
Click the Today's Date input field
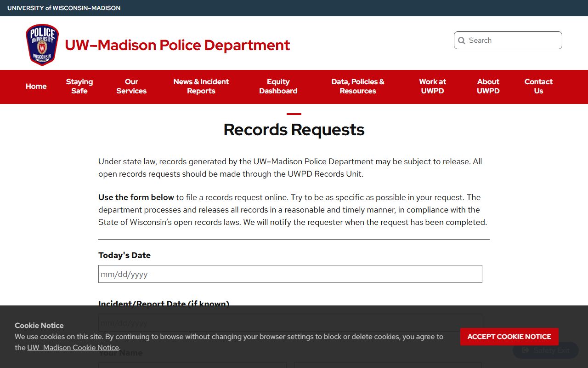290,274
